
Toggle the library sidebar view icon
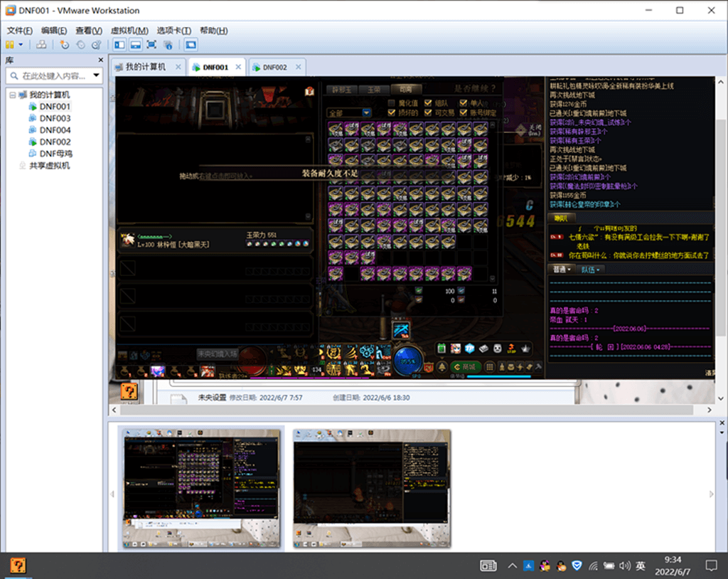pos(119,45)
